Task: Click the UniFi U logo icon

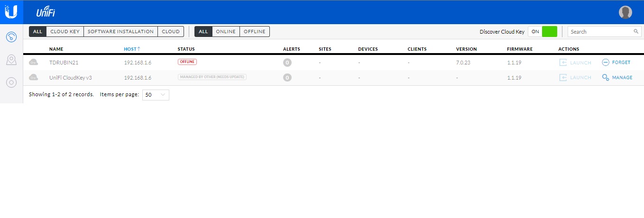Action: pos(11,12)
